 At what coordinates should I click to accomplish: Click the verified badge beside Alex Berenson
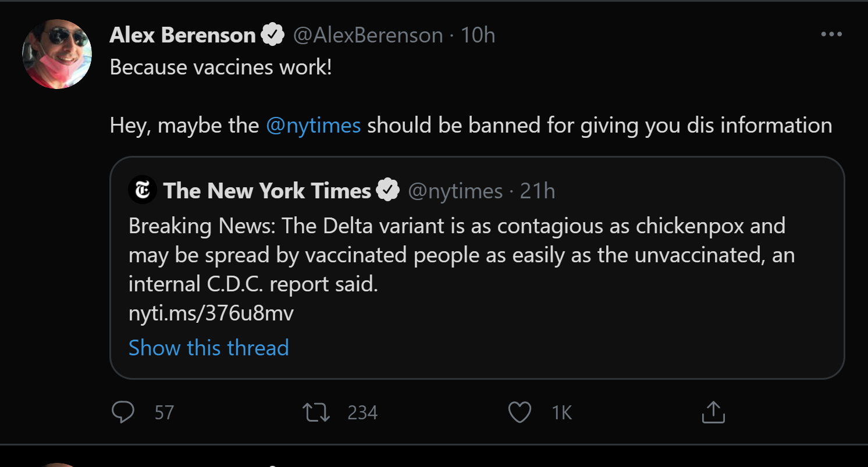272,35
